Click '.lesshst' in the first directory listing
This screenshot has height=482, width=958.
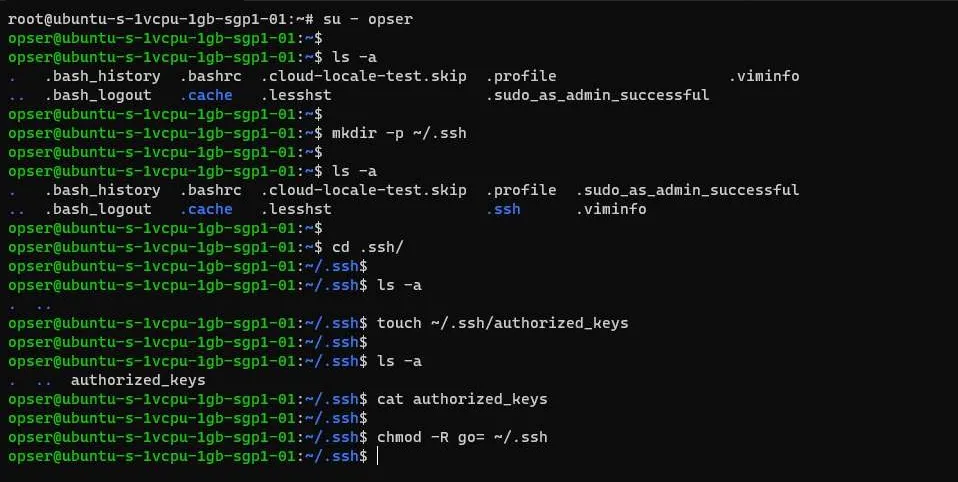point(296,95)
